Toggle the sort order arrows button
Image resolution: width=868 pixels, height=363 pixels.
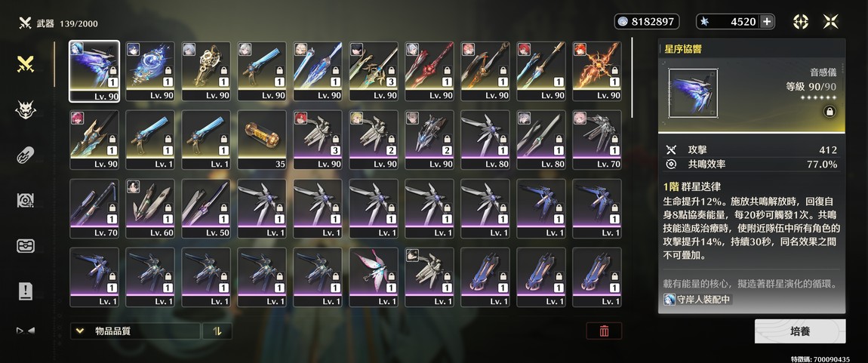(x=217, y=331)
